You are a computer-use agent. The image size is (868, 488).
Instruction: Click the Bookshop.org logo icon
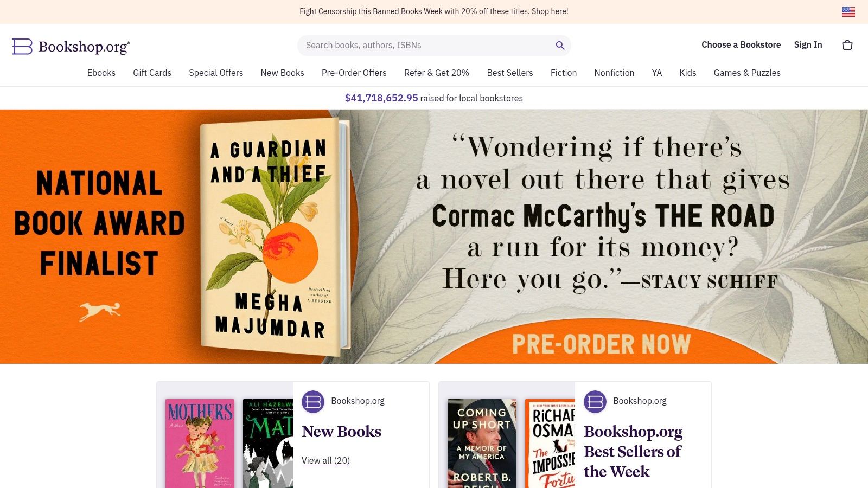click(22, 47)
